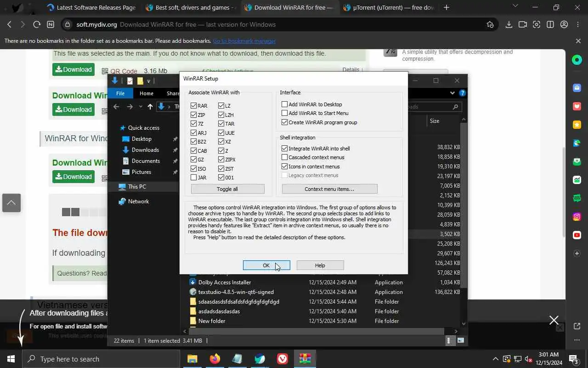Click the Windows taskbar search box
The image size is (588, 368).
[101, 359]
